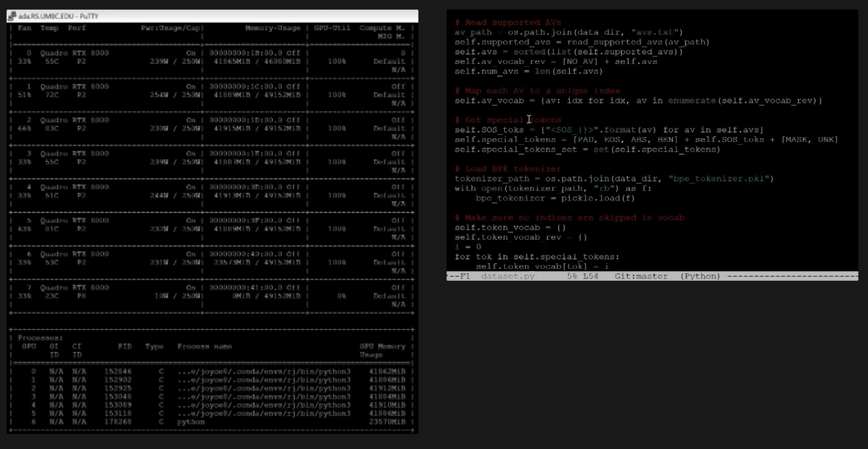Select PID 153118 in the process list
868x449 pixels.
coord(118,414)
